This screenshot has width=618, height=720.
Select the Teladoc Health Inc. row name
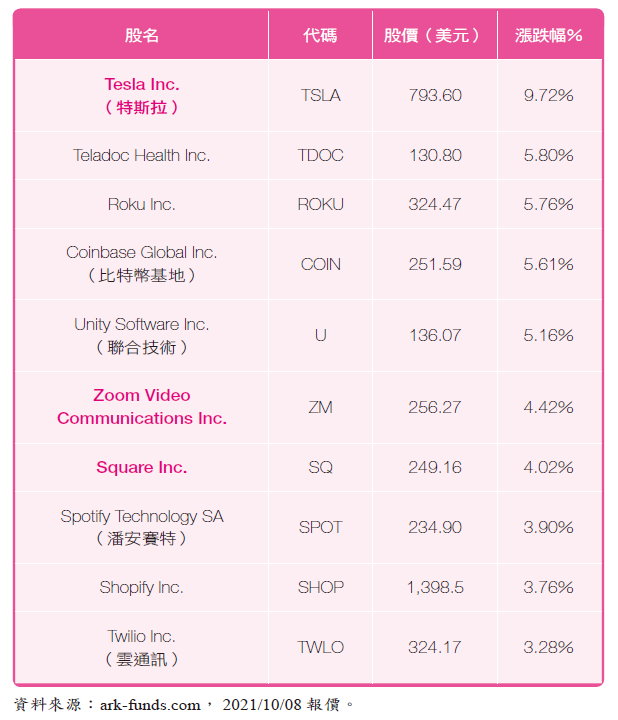point(141,155)
